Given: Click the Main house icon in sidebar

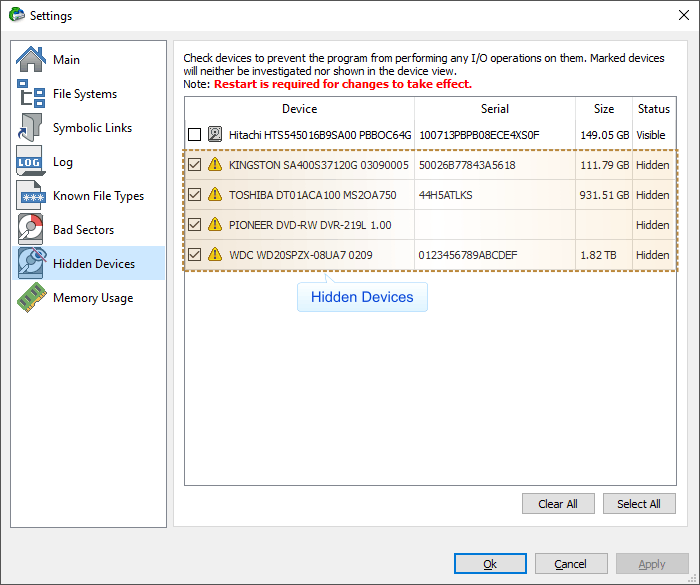Looking at the screenshot, I should (31, 60).
